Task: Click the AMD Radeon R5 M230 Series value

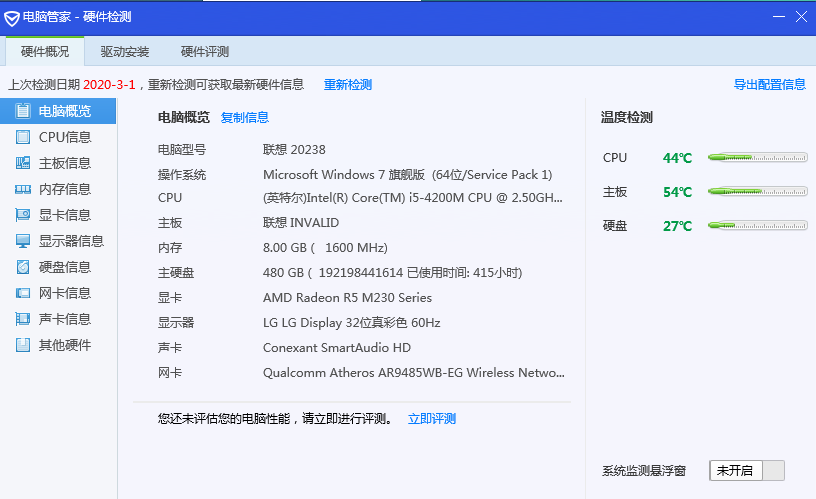Action: 347,298
